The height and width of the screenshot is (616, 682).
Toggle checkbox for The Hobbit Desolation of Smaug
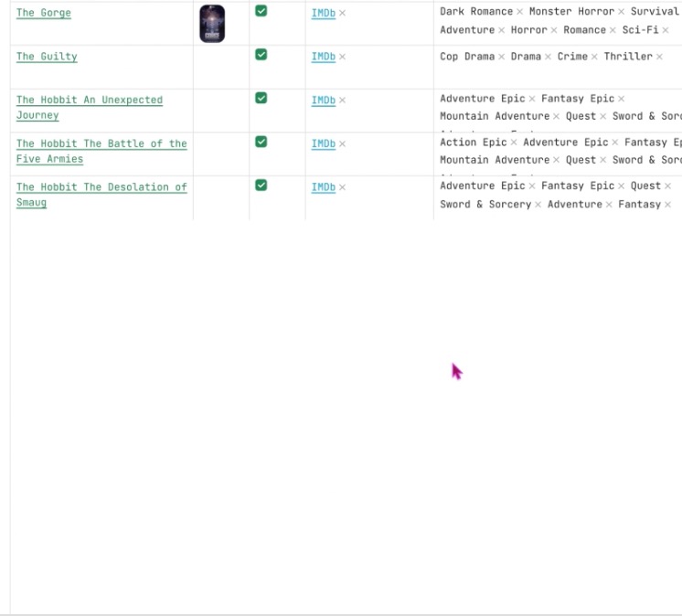pos(261,185)
